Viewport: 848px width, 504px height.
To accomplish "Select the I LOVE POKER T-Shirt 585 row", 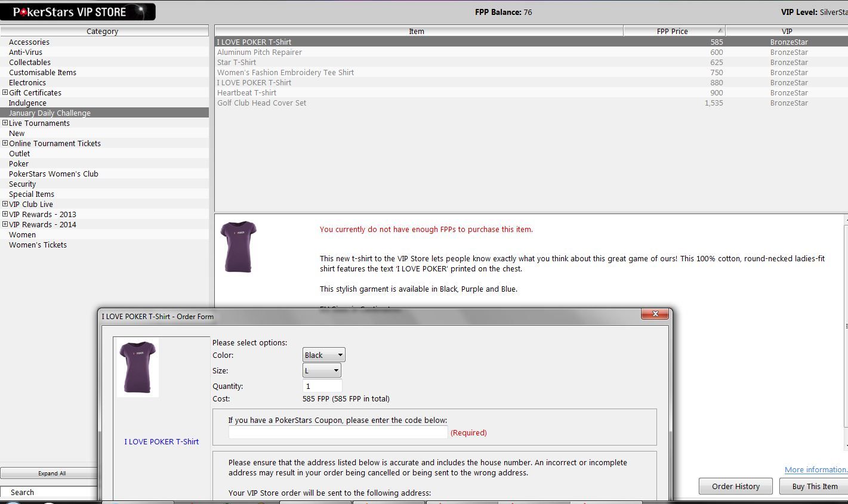I will tap(531, 42).
